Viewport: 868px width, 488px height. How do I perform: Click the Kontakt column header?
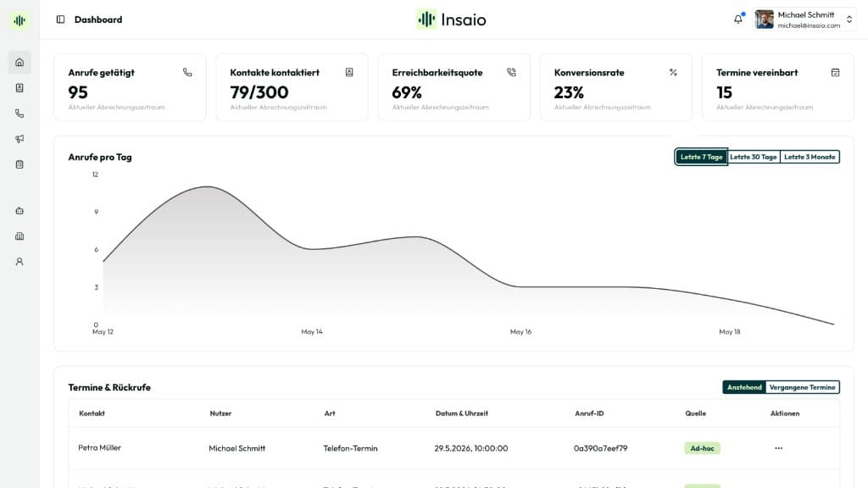(x=92, y=413)
